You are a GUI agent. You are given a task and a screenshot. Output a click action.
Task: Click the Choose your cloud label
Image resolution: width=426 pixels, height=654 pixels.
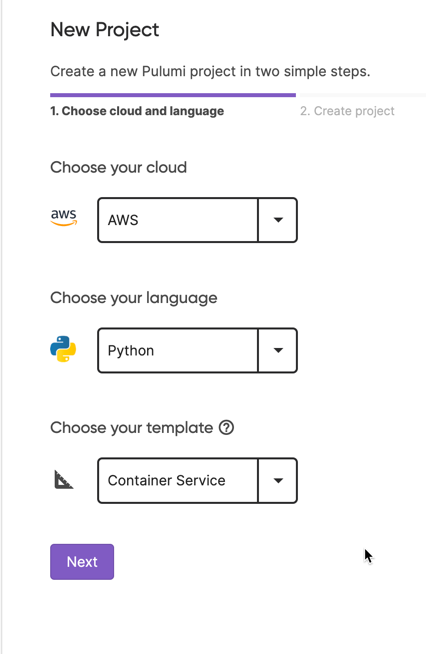coord(118,168)
